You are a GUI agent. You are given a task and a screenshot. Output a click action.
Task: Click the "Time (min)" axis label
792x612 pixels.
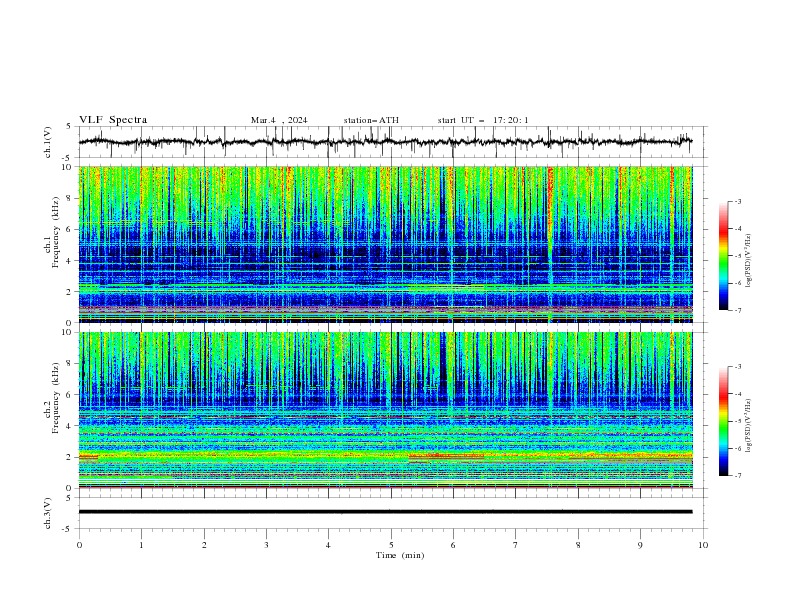[400, 555]
